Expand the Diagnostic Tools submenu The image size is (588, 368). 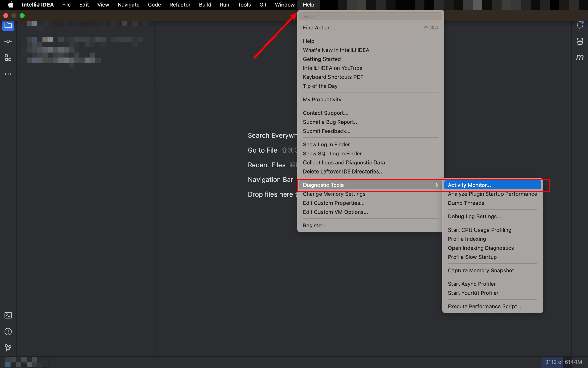371,185
